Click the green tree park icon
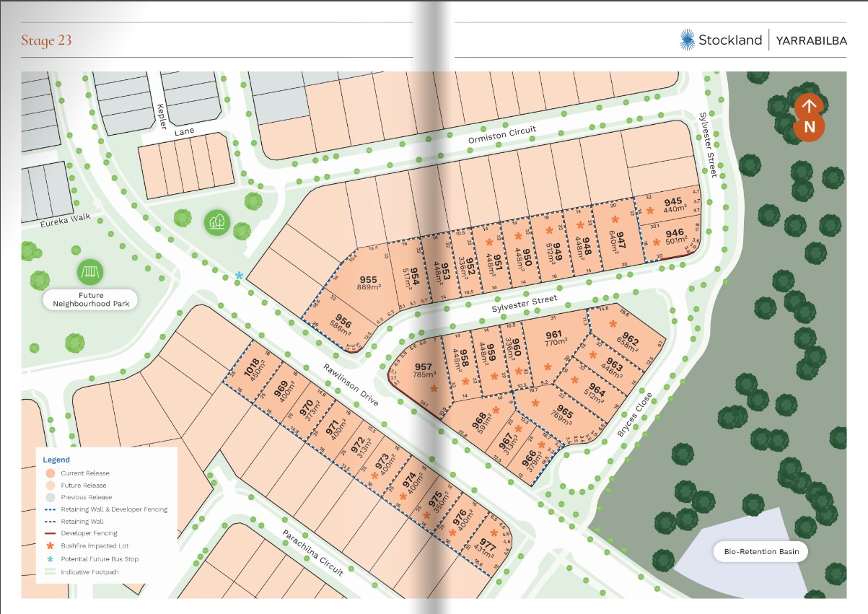The image size is (868, 614). tap(216, 222)
